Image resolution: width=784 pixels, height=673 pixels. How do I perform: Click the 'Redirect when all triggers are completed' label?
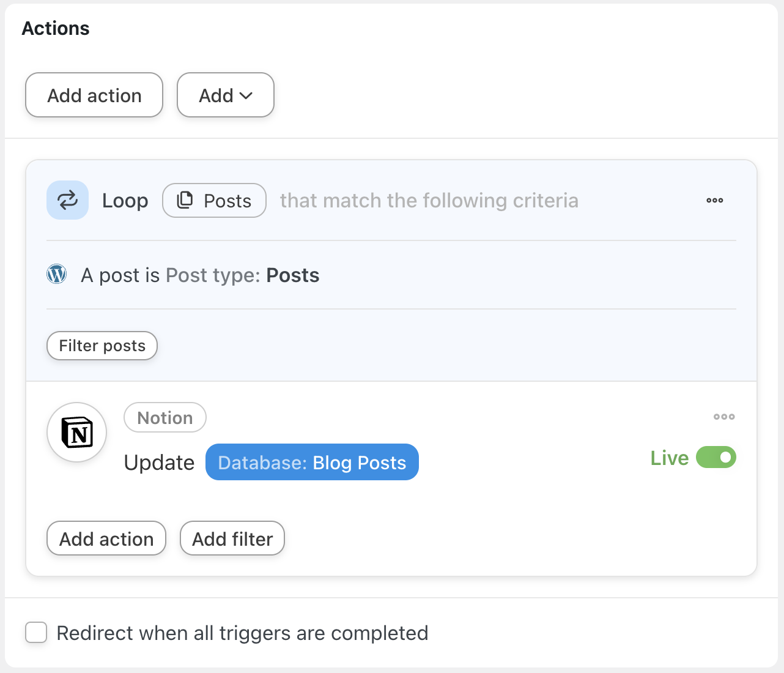pyautogui.click(x=242, y=633)
